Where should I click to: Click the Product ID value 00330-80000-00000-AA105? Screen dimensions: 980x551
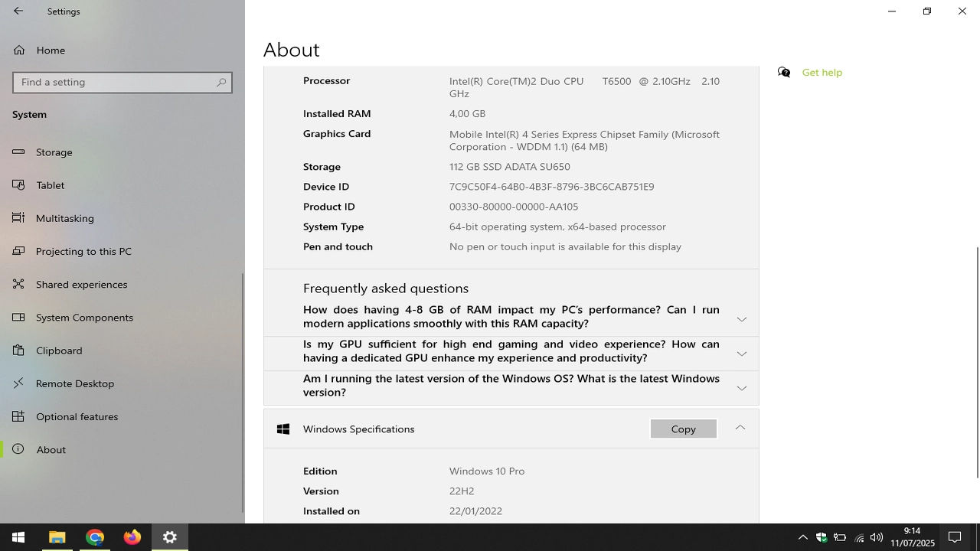point(514,207)
